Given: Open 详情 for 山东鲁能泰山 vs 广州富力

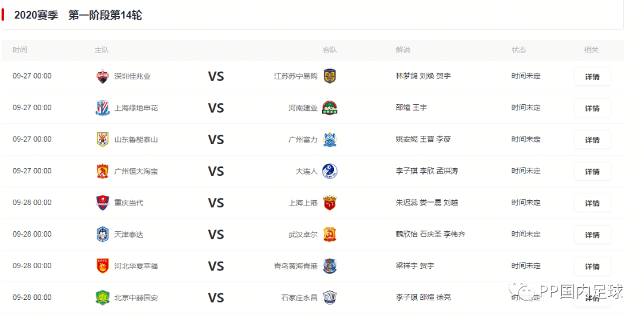Looking at the screenshot, I should [x=592, y=140].
